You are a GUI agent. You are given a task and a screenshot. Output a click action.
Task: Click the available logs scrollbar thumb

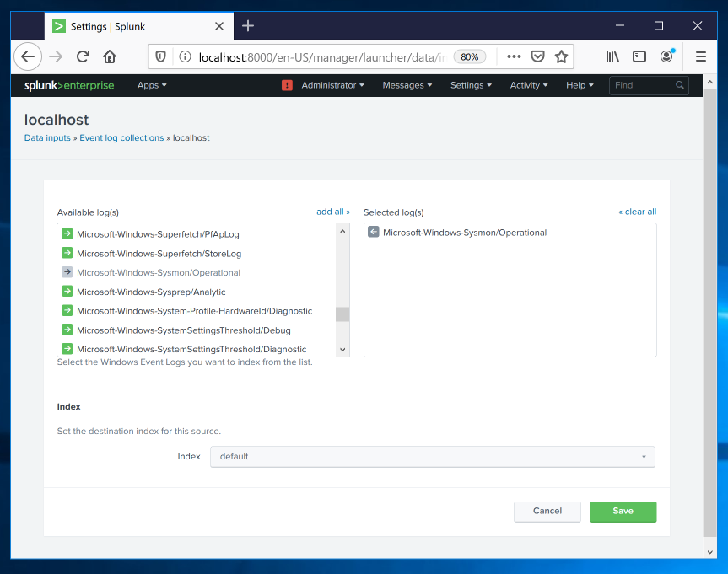pyautogui.click(x=342, y=314)
